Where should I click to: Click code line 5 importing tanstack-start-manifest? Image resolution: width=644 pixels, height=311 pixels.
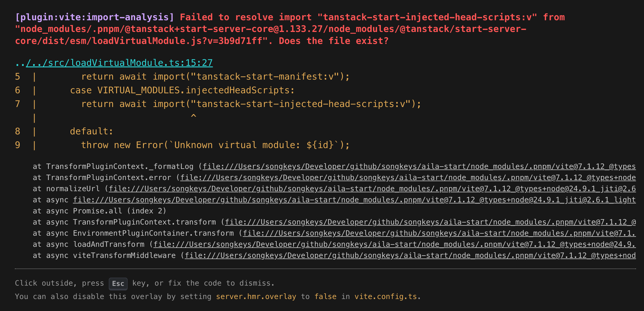(x=215, y=76)
